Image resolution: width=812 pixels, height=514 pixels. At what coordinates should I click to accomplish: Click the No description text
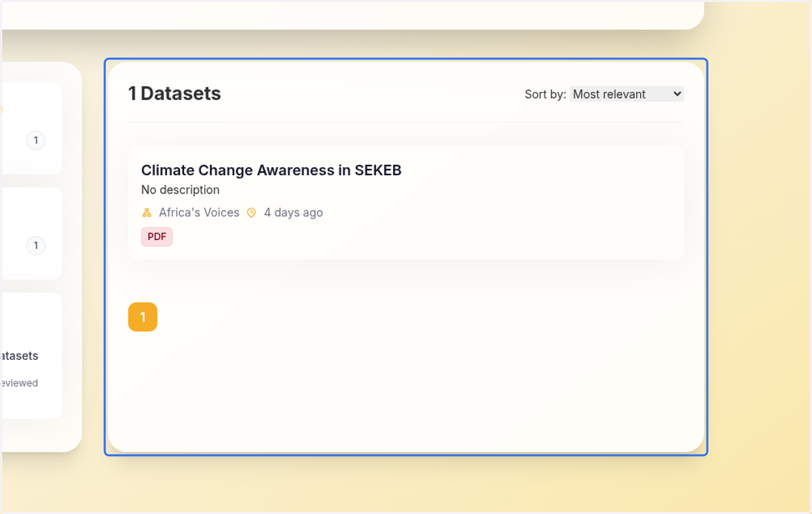coord(181,190)
